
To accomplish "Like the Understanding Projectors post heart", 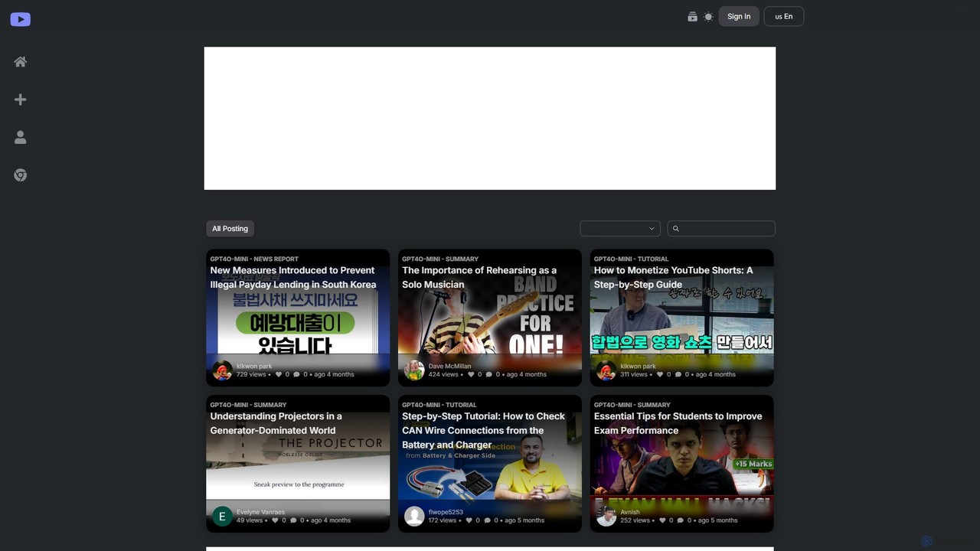I will coord(275,520).
